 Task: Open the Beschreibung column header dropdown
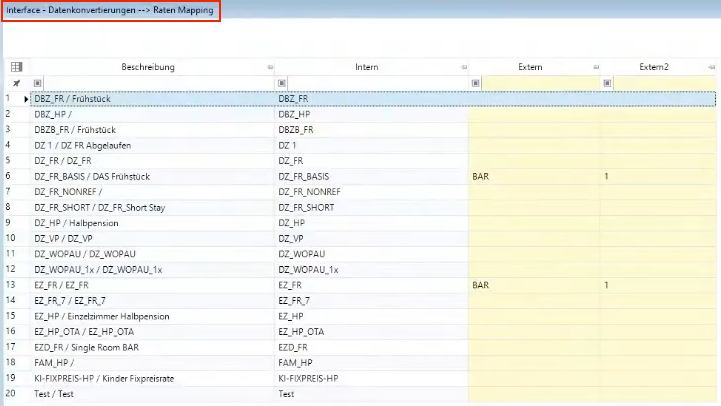point(269,67)
